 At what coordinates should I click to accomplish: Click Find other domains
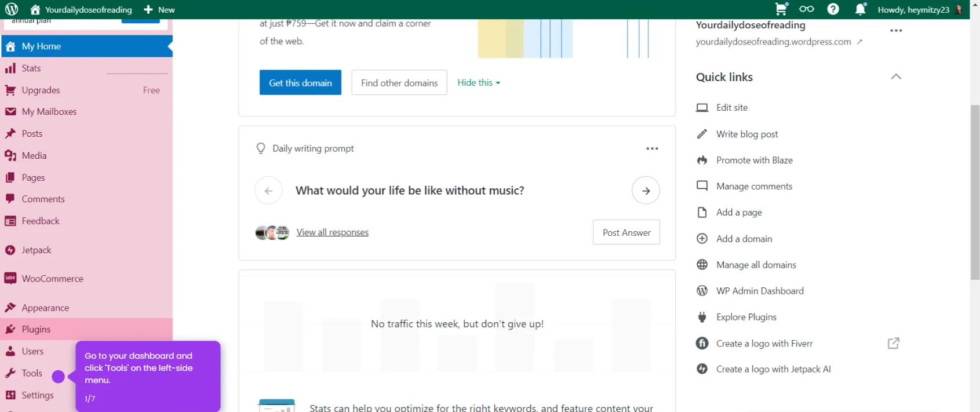tap(399, 82)
